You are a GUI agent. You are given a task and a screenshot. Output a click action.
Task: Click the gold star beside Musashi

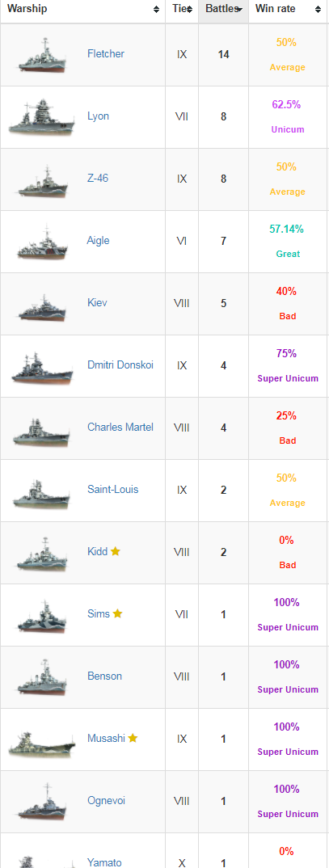click(133, 738)
